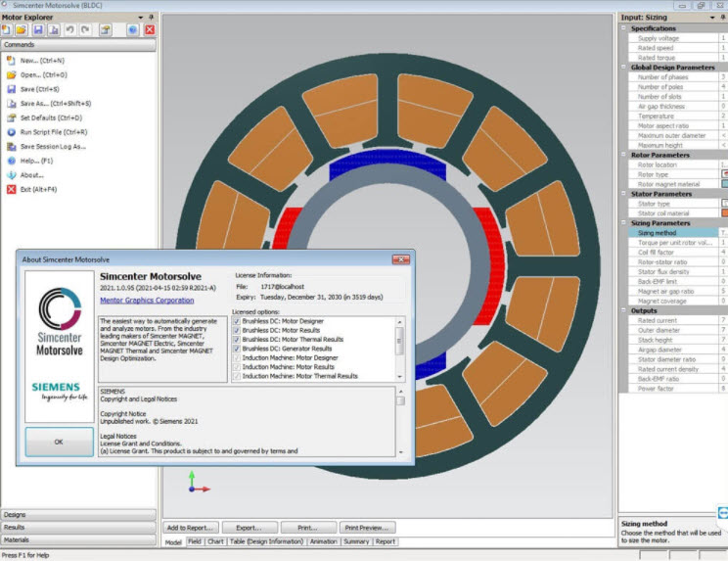Toggle Induction Machine: Motor Results checkbox
728x561 pixels.
237,367
